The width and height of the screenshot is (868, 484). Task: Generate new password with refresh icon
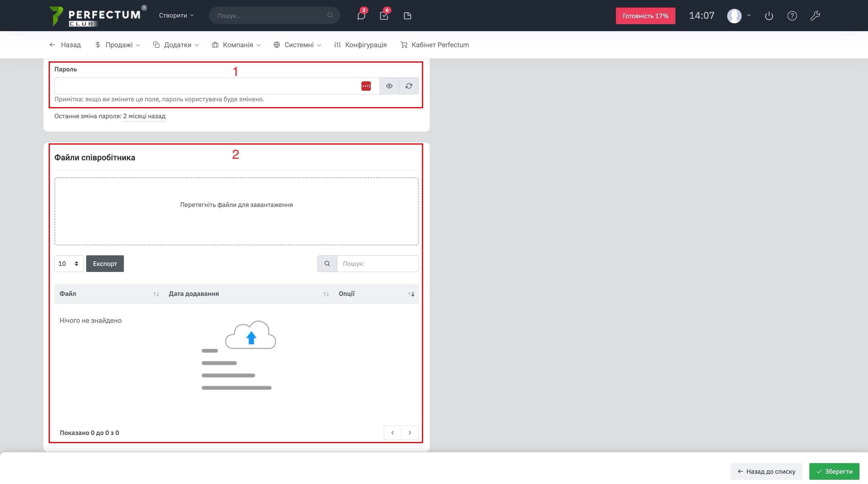pyautogui.click(x=409, y=86)
